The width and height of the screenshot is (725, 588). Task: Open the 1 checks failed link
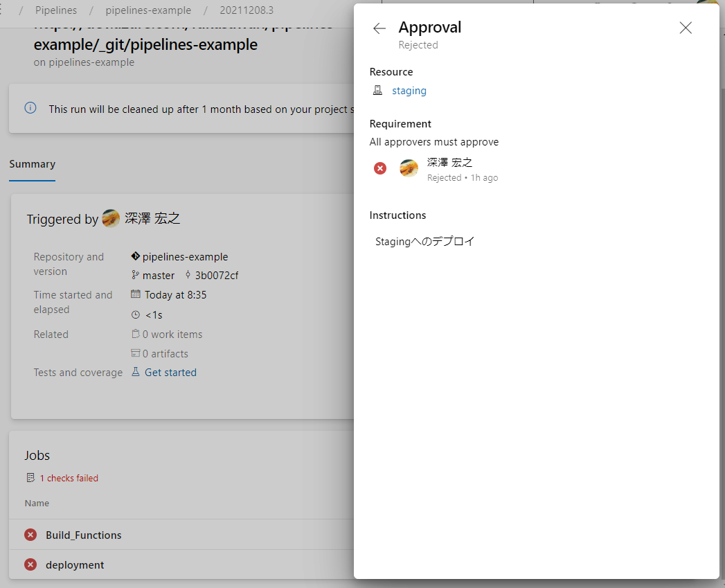[x=69, y=478]
